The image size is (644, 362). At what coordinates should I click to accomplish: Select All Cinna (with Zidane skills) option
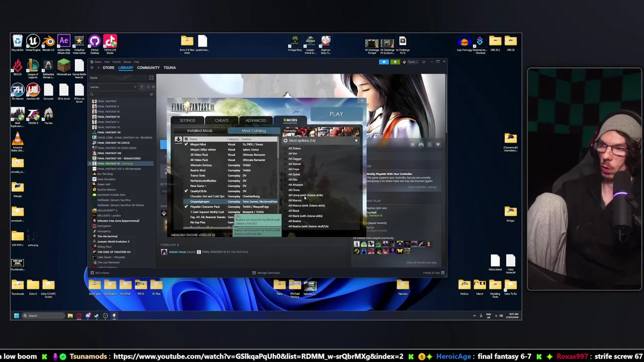(x=305, y=195)
